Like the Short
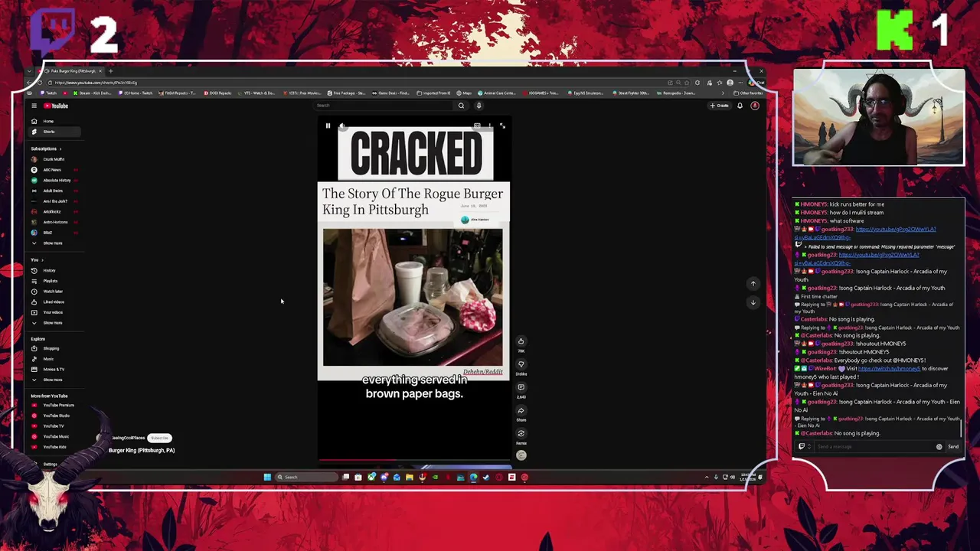The height and width of the screenshot is (551, 980). (521, 341)
